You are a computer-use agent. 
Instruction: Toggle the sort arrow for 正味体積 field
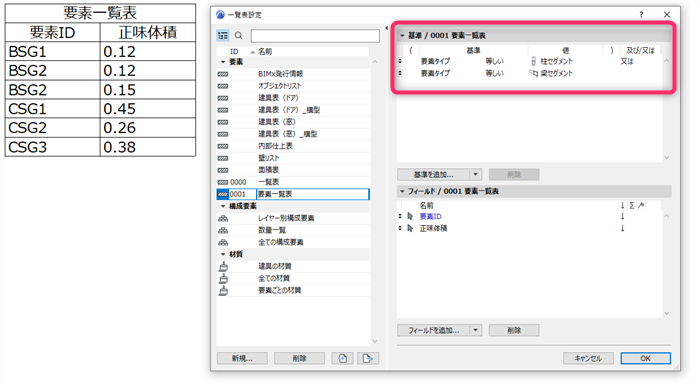point(622,229)
